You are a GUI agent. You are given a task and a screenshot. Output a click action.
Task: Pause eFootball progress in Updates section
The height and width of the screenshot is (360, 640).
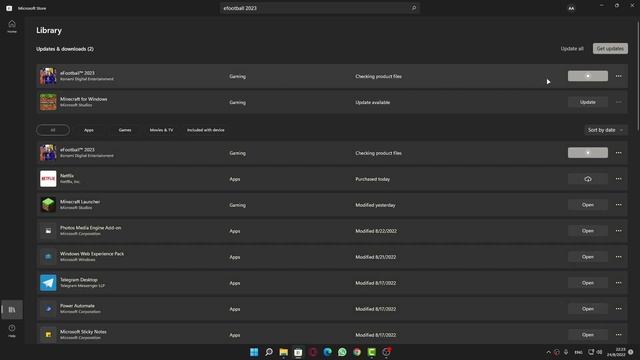pos(588,76)
